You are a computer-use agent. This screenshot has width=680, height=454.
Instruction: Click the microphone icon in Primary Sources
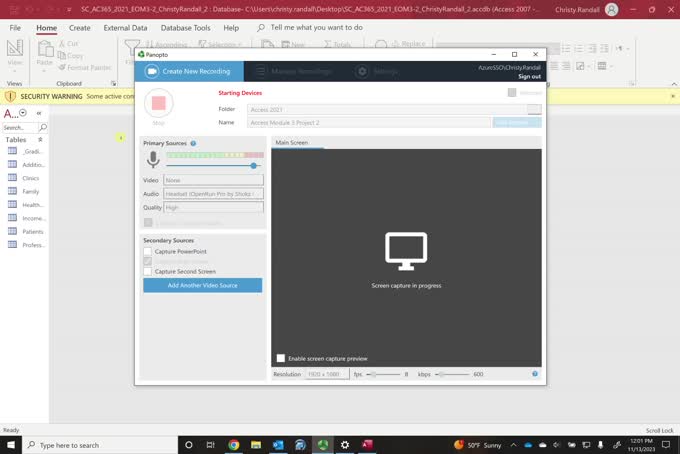[x=153, y=160]
